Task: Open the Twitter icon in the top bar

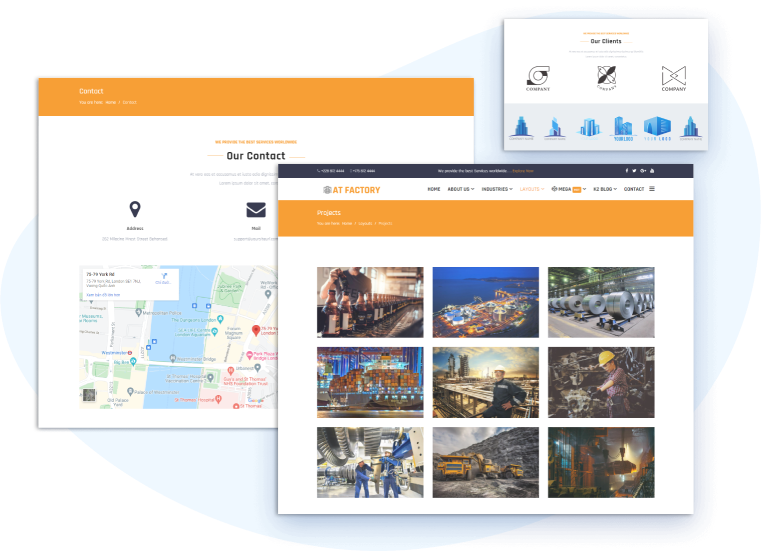Action: point(634,171)
